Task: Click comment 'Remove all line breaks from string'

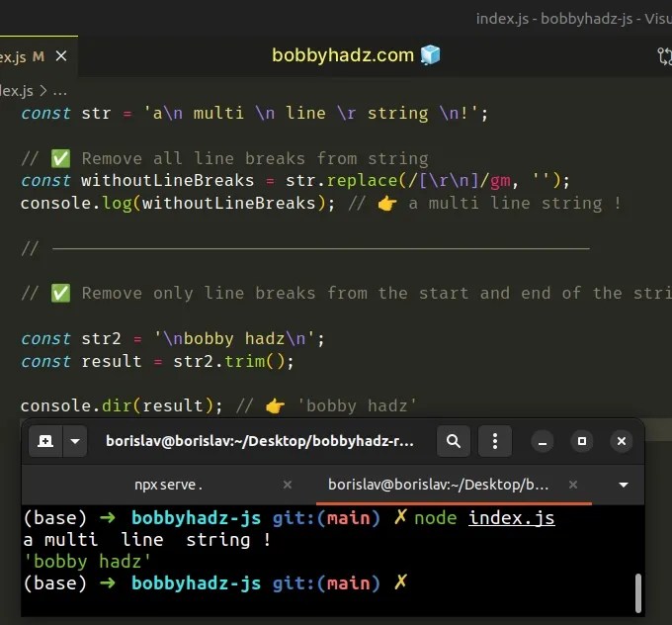Action: point(255,158)
